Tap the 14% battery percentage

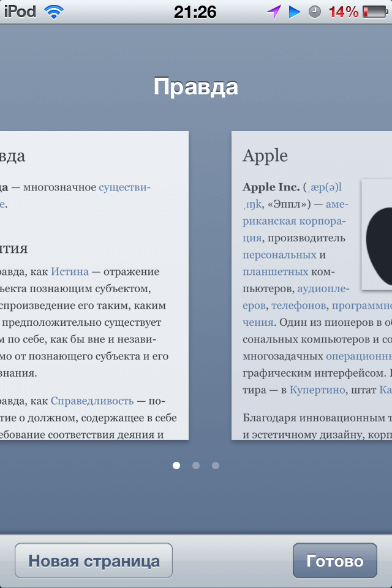click(344, 12)
